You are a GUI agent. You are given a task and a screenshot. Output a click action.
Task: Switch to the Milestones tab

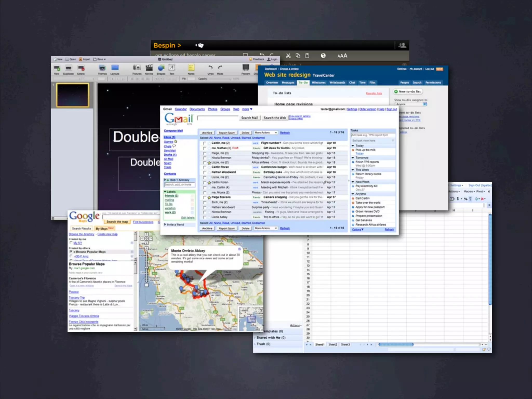318,83
